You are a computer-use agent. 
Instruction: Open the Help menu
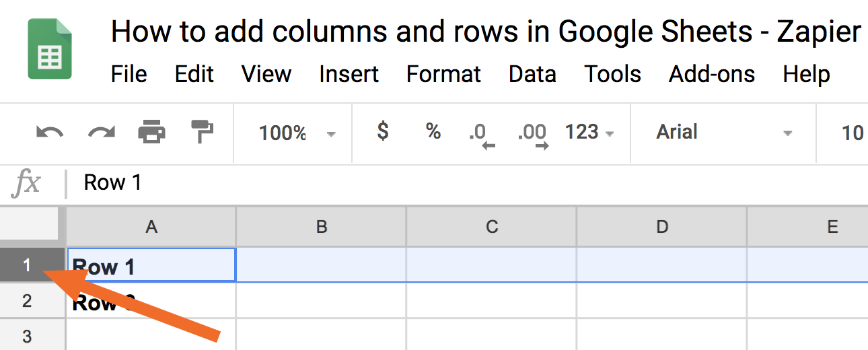[806, 74]
